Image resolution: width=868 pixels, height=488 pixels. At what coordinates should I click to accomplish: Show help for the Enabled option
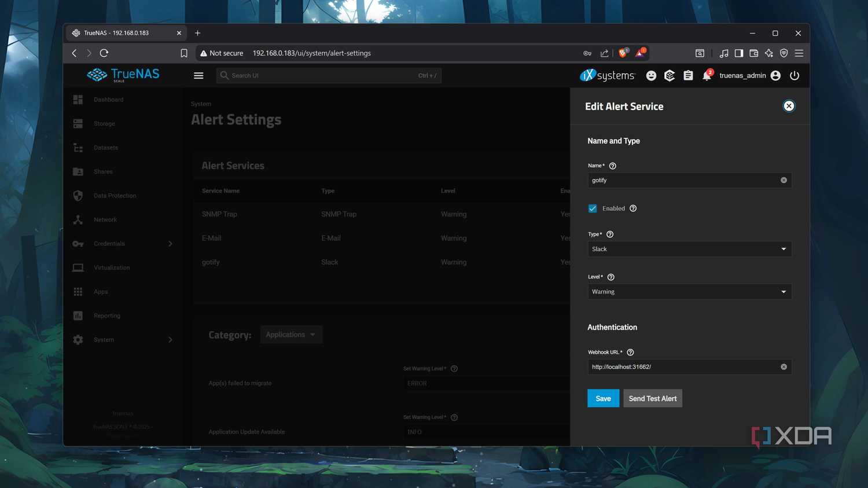633,208
